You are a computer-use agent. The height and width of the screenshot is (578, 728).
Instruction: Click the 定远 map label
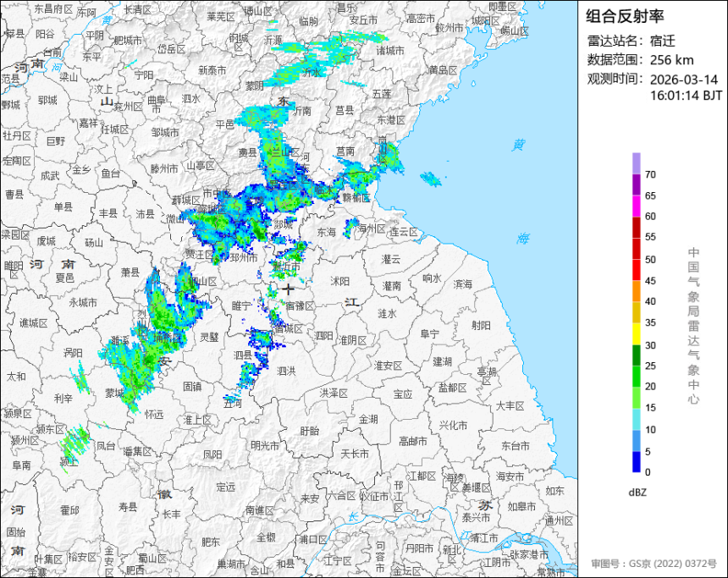(226, 487)
